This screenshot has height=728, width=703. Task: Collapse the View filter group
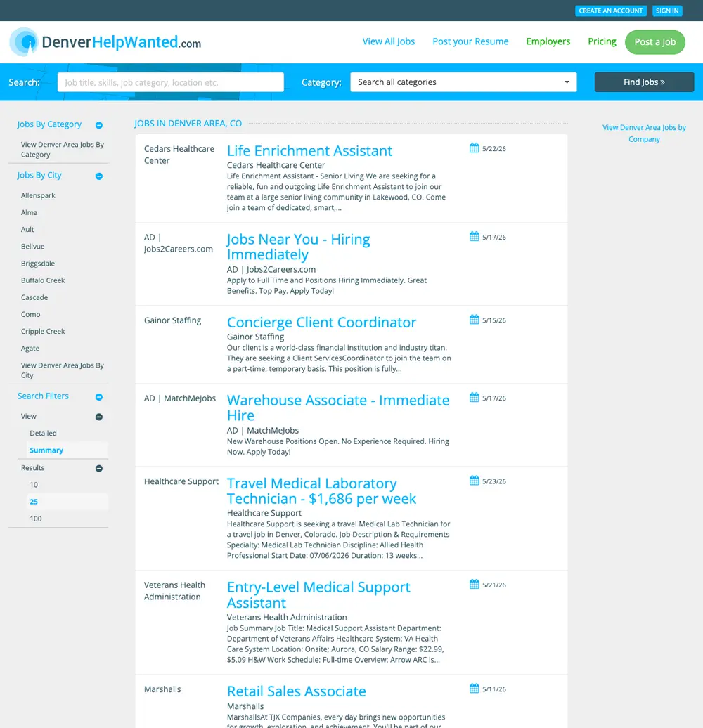tap(99, 417)
